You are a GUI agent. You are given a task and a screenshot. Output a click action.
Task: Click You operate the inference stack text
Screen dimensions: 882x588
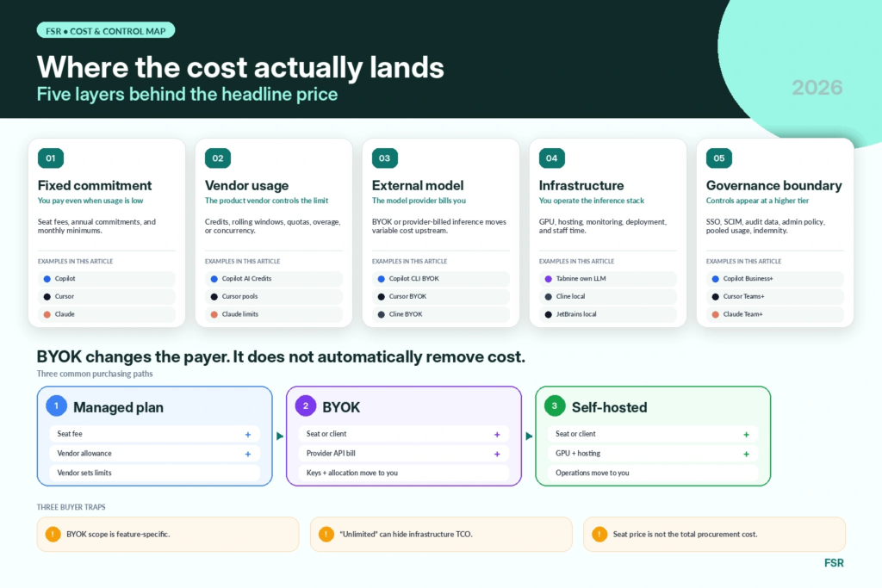[x=591, y=201]
